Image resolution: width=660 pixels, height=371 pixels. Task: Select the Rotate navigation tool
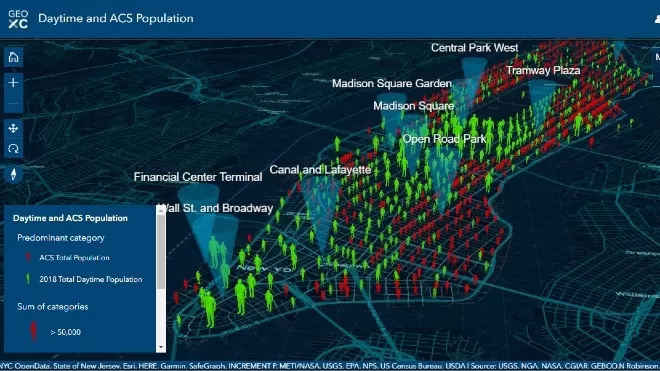pyautogui.click(x=13, y=149)
